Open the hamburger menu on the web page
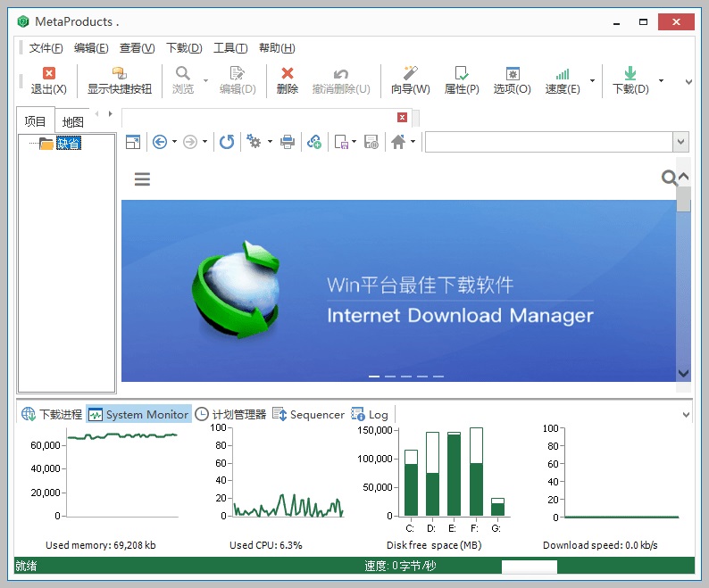The height and width of the screenshot is (588, 709). tap(142, 179)
